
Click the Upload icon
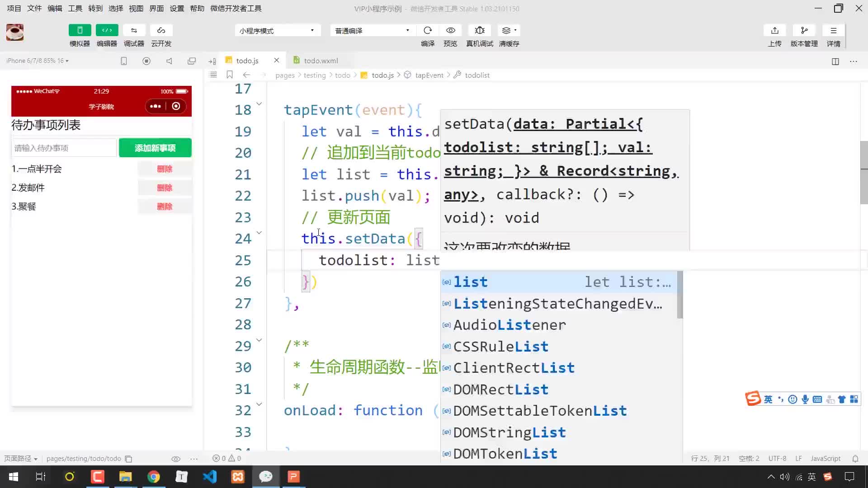point(775,30)
